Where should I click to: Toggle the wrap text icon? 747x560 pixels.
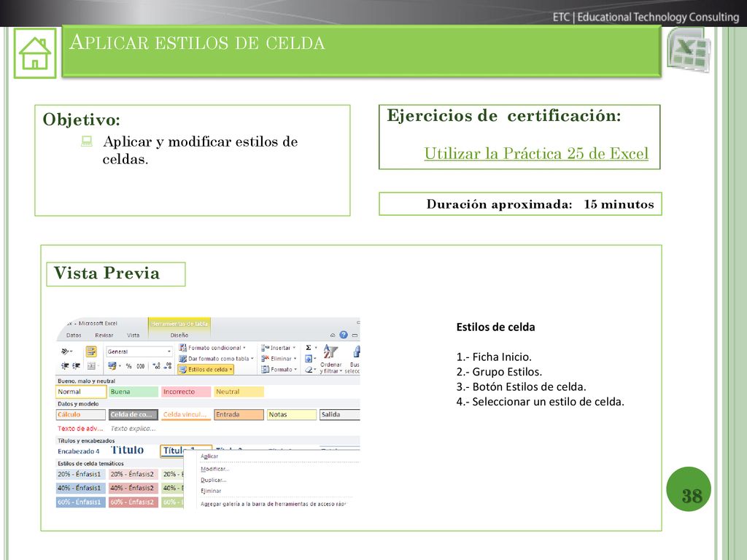pos(91,351)
